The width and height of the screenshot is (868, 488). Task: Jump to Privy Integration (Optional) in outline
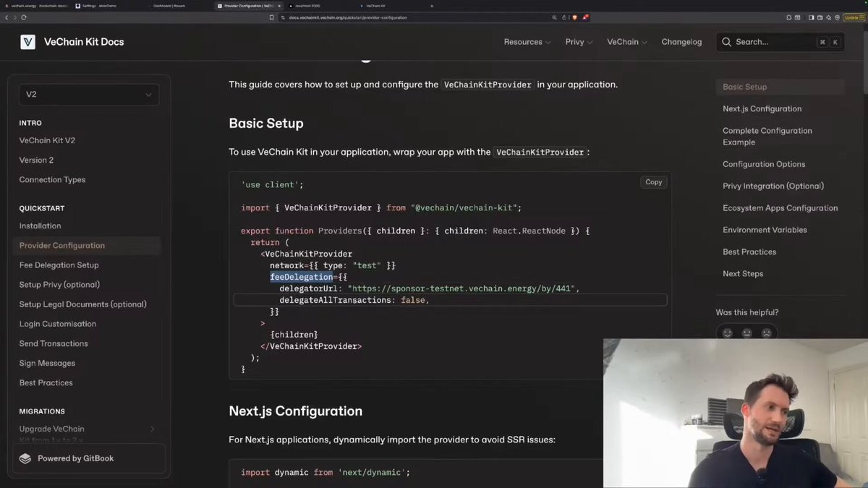[773, 186]
